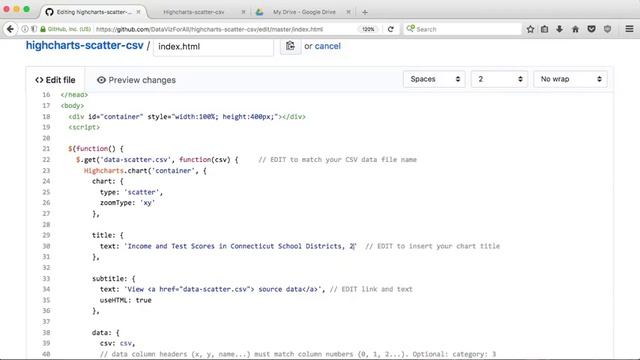
Task: Click the chart title text on line 30
Action: pos(240,246)
